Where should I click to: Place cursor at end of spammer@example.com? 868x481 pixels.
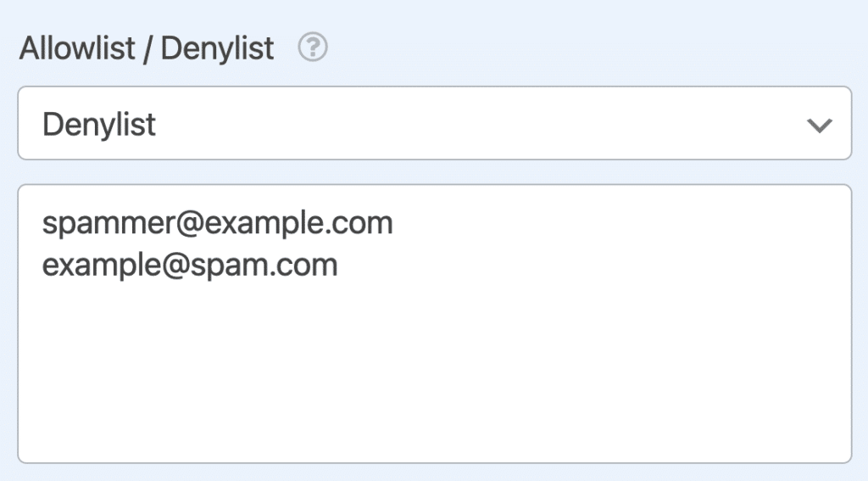coord(394,223)
